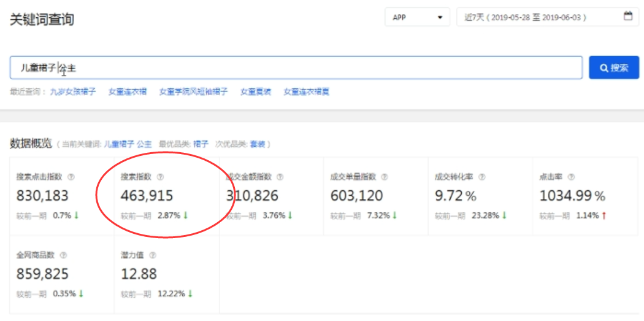Click help icon next to 全网商品数
The image size is (644, 321).
(63, 255)
